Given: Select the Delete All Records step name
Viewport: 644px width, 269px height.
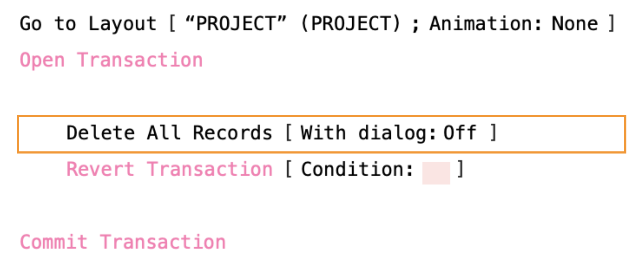Looking at the screenshot, I should coord(169,133).
